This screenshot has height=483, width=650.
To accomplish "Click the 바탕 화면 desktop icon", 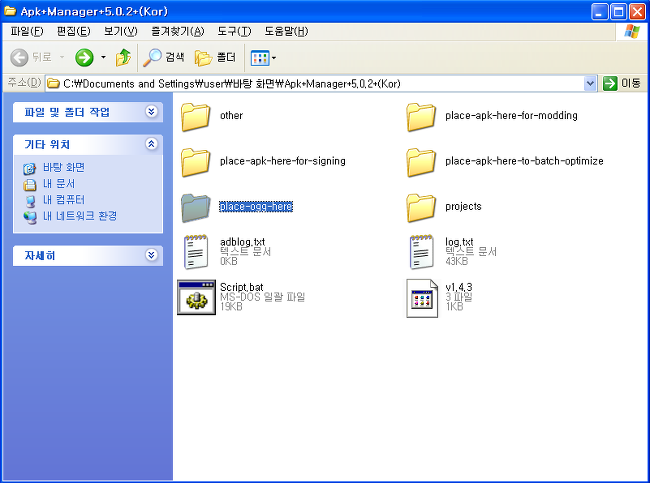I will coord(29,168).
